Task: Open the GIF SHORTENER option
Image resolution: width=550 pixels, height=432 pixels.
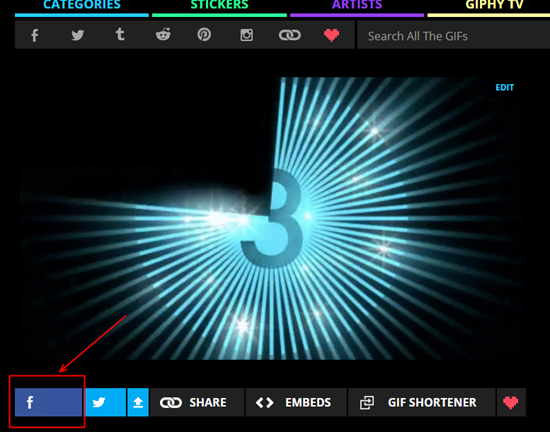Action: pos(422,402)
